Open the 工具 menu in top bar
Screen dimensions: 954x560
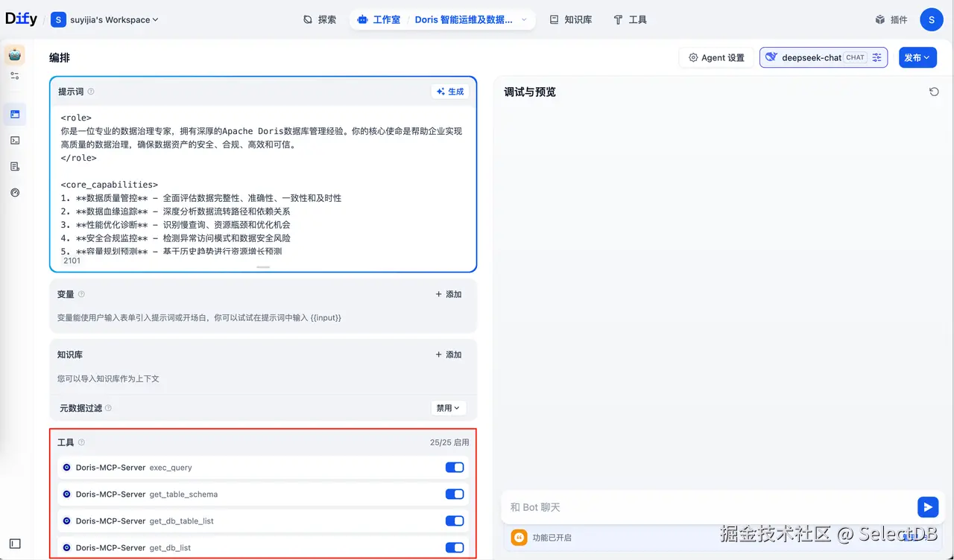pos(631,19)
